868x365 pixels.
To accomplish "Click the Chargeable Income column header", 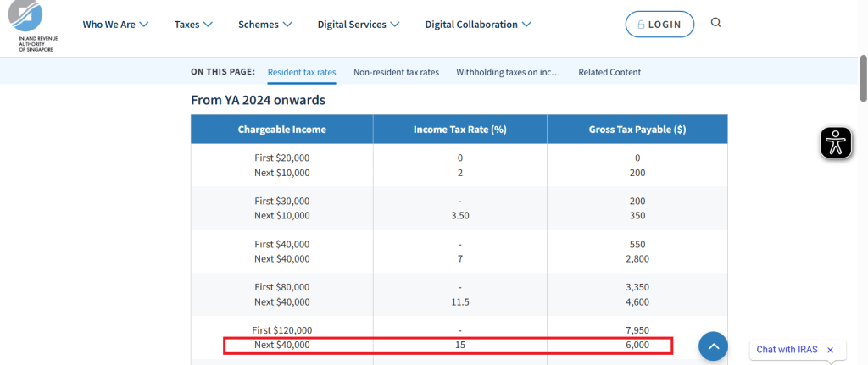I will [x=282, y=130].
